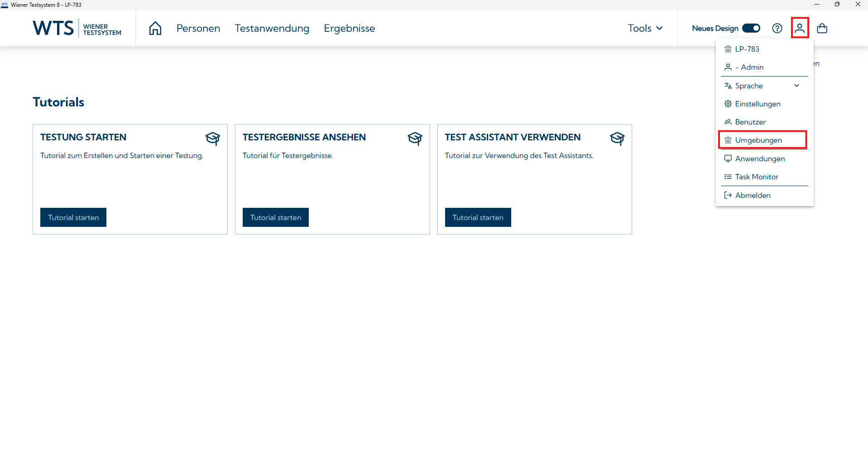
Task: Open the Personen tab
Action: [198, 28]
